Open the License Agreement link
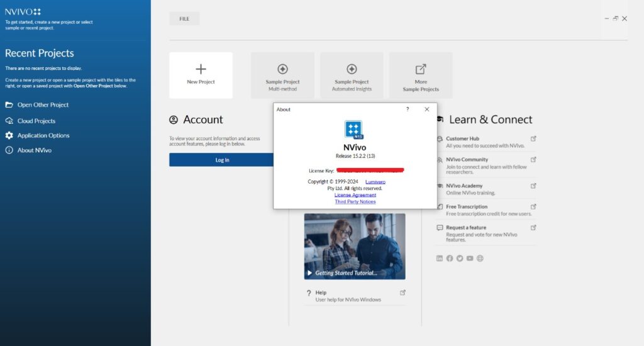 [355, 195]
